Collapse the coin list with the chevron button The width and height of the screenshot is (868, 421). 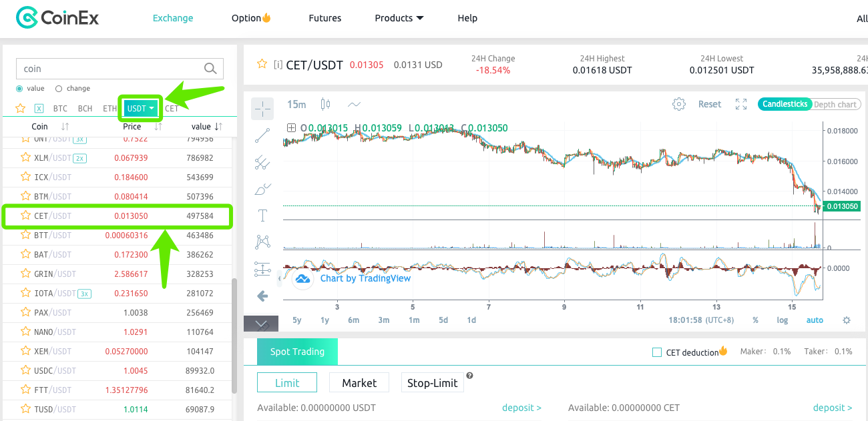coord(262,323)
